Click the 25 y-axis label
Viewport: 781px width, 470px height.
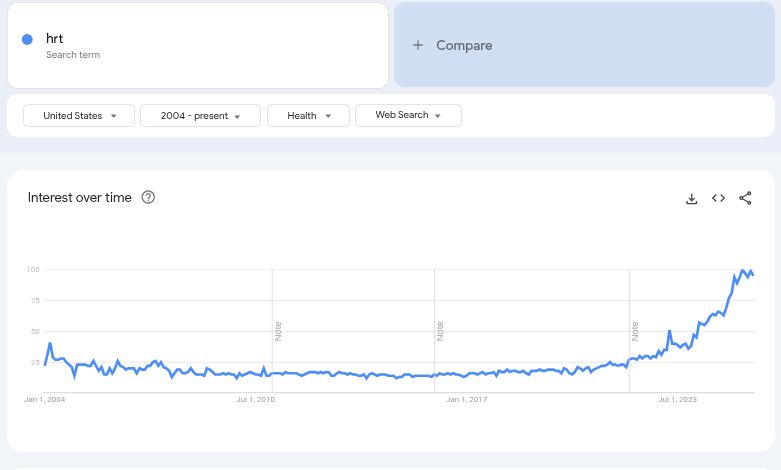pos(35,362)
